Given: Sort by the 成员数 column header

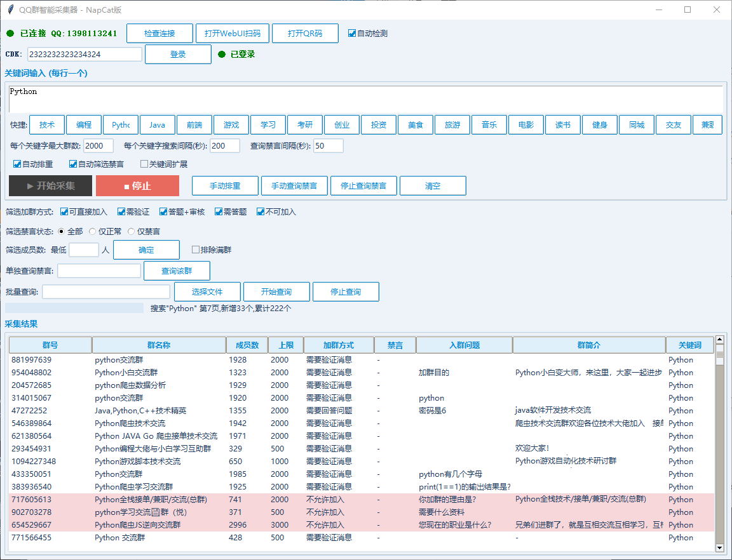Looking at the screenshot, I should point(247,345).
